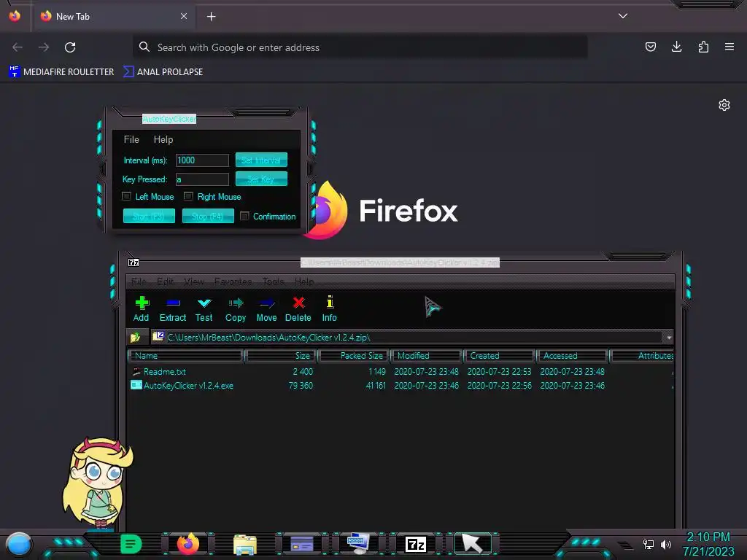Click the computer keyboard taskbar icon
747x560 pixels.
(x=358, y=543)
